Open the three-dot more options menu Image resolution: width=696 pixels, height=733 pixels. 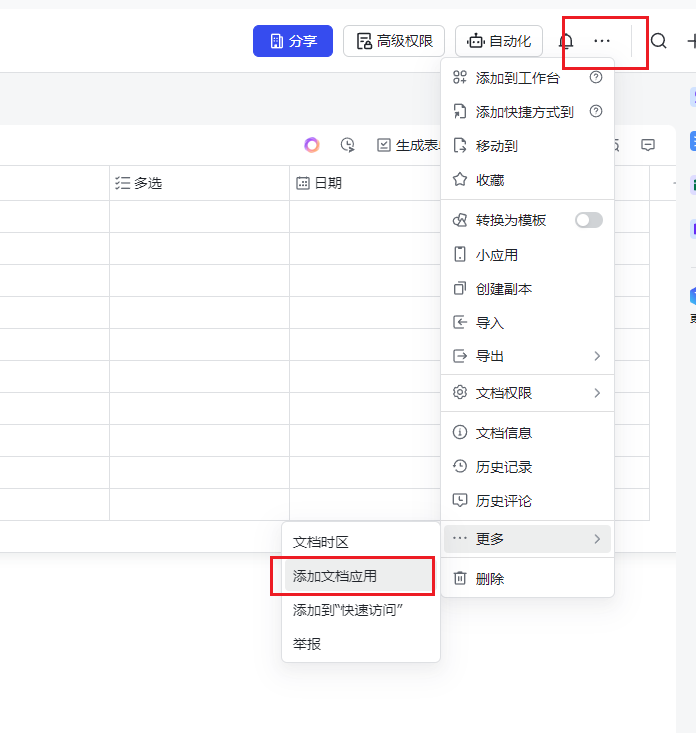601,41
